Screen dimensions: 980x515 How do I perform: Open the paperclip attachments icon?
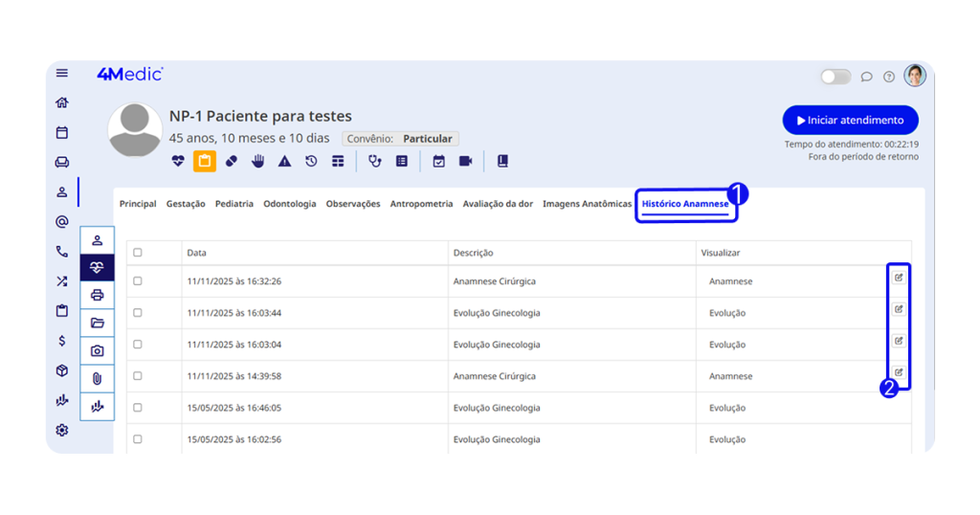[x=97, y=378]
